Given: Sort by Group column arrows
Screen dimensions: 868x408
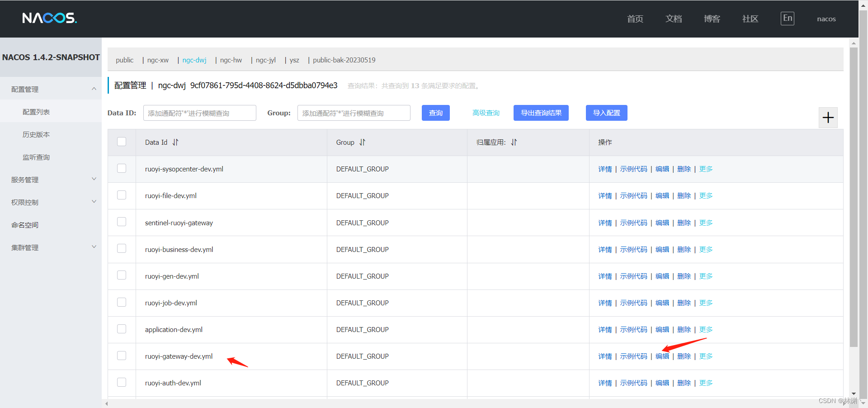Looking at the screenshot, I should 362,142.
